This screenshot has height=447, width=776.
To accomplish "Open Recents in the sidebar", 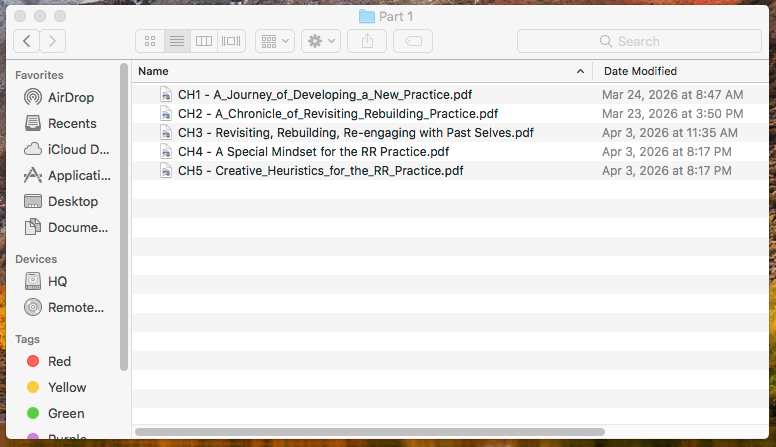I will (x=72, y=123).
